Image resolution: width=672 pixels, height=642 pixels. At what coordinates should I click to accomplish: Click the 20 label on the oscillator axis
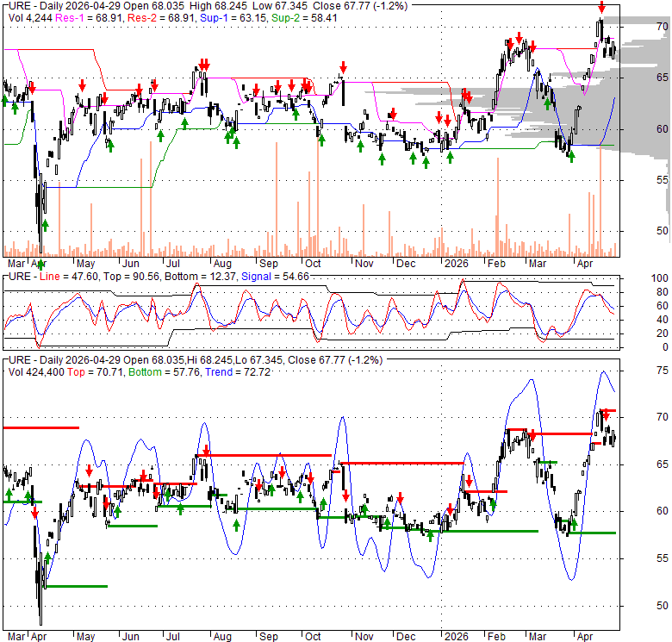(x=663, y=333)
